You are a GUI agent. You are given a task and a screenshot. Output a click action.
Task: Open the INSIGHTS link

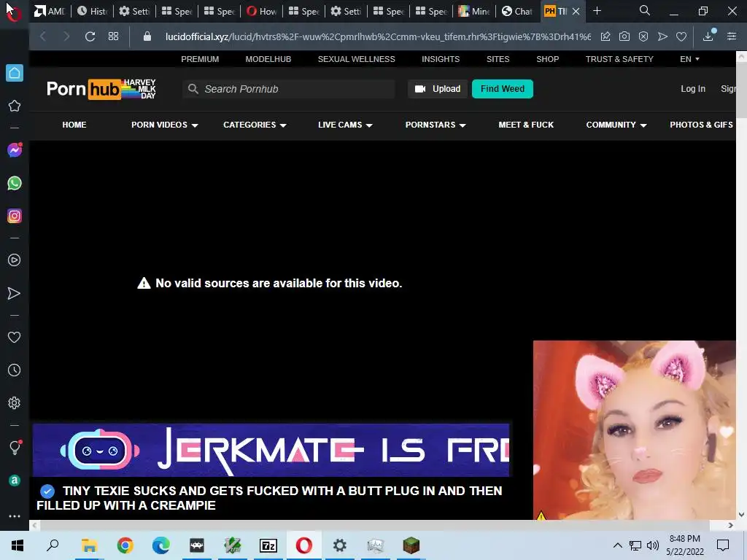coord(441,59)
